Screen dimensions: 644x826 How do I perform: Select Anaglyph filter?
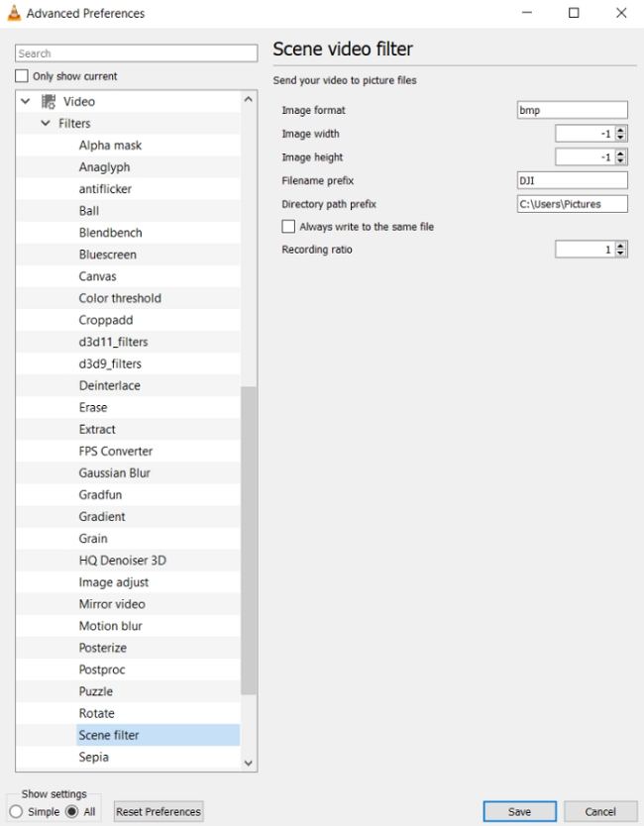[104, 167]
